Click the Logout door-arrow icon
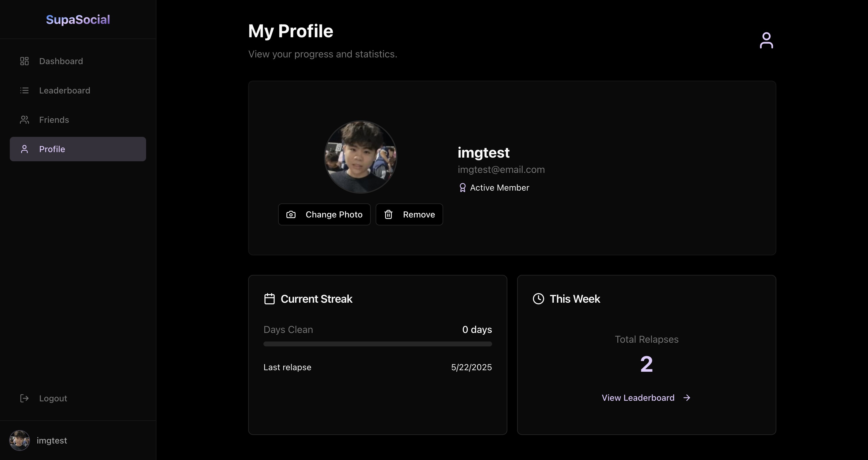868x460 pixels. (x=24, y=398)
